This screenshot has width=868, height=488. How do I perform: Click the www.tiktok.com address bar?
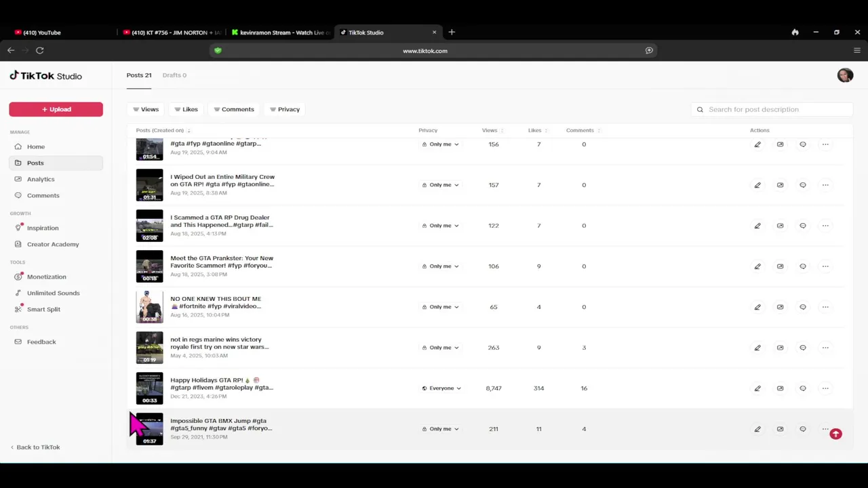pos(425,50)
